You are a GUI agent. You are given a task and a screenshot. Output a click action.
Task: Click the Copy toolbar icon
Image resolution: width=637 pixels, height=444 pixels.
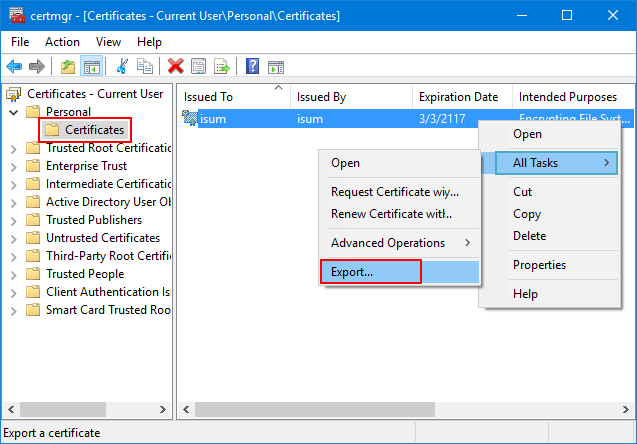pos(145,67)
